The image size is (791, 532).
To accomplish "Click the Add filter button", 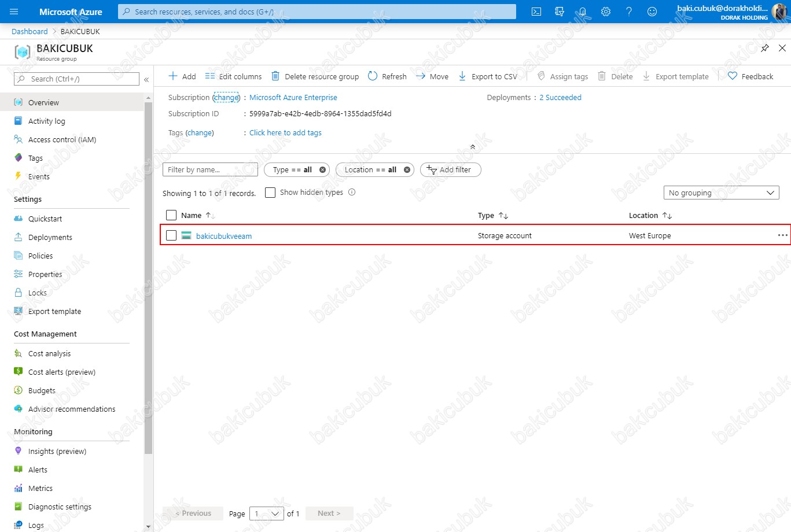I will (450, 169).
